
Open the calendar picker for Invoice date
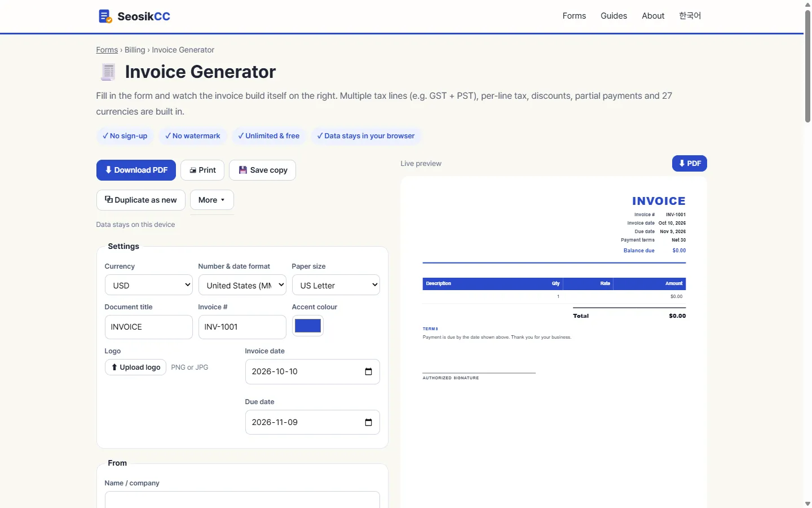click(368, 371)
